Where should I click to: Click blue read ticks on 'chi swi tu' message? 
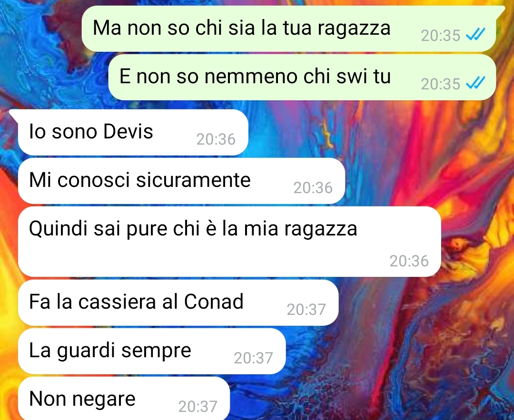tap(475, 83)
